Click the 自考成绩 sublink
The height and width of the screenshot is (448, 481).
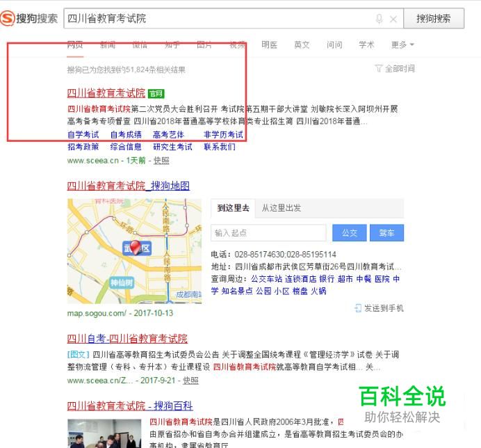point(126,134)
